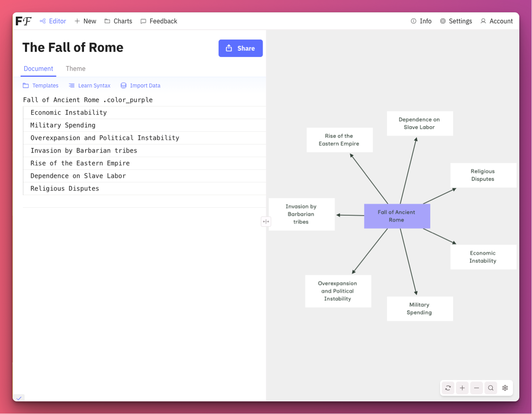Click the Share button
Viewport: 532px width, 414px height.
240,48
